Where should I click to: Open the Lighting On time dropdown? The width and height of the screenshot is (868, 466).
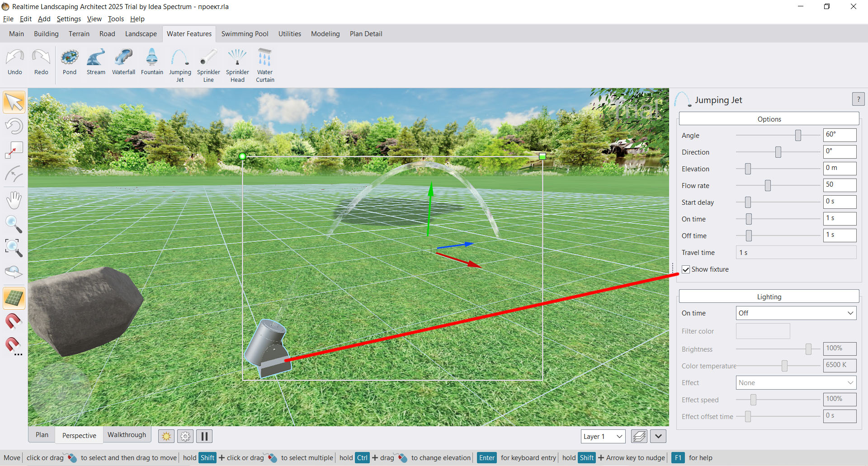796,313
